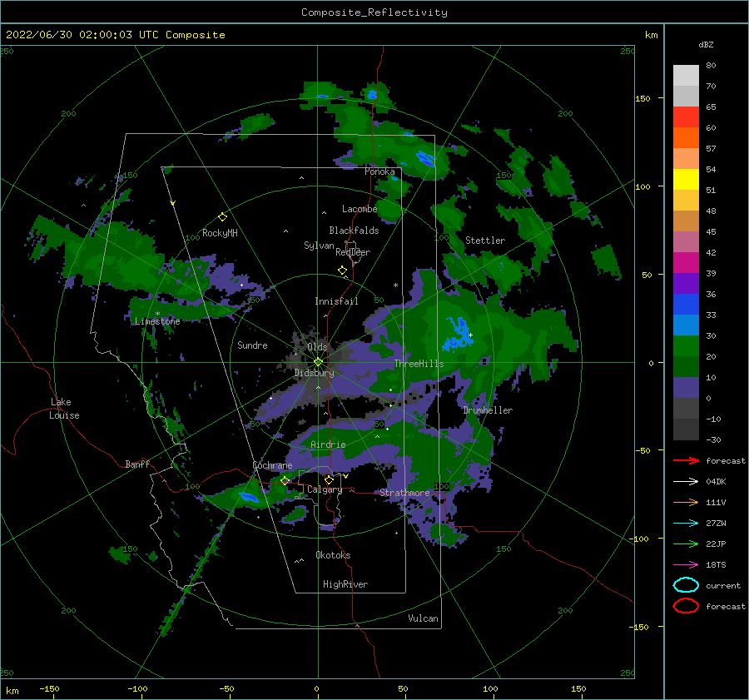Click the HighRiver label
Viewport: 749px width, 700px height.
(345, 584)
